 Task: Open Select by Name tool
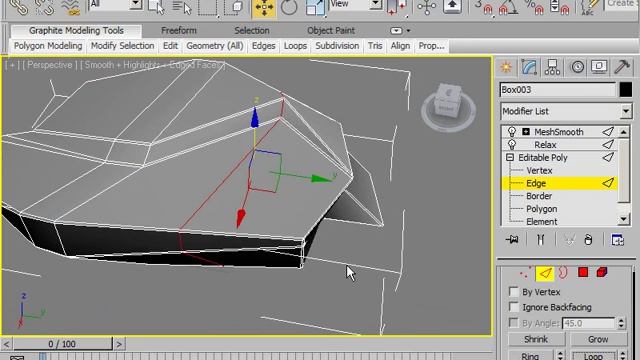(181, 7)
